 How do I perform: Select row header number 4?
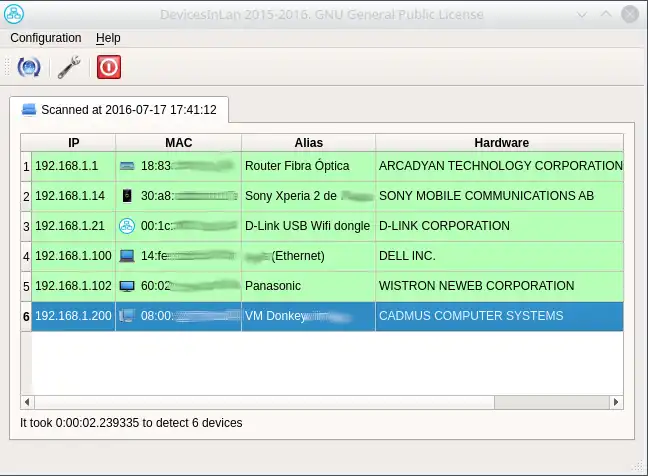click(x=26, y=257)
